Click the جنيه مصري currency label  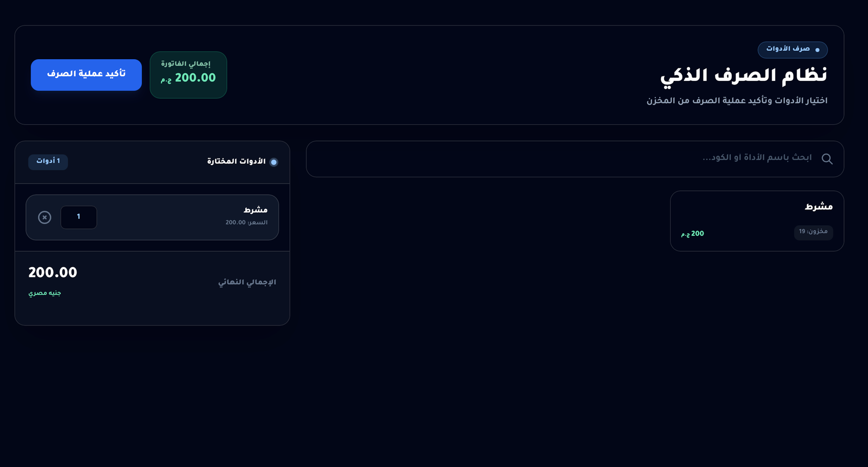tap(44, 293)
